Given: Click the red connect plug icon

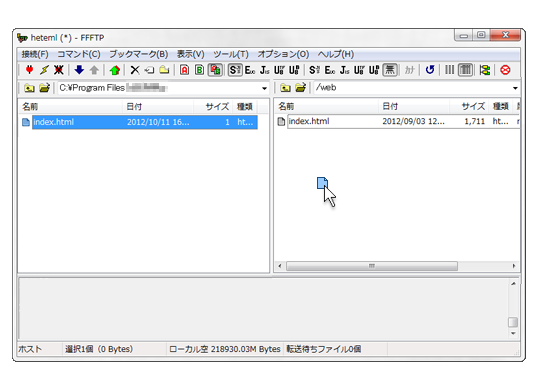Looking at the screenshot, I should click(30, 70).
